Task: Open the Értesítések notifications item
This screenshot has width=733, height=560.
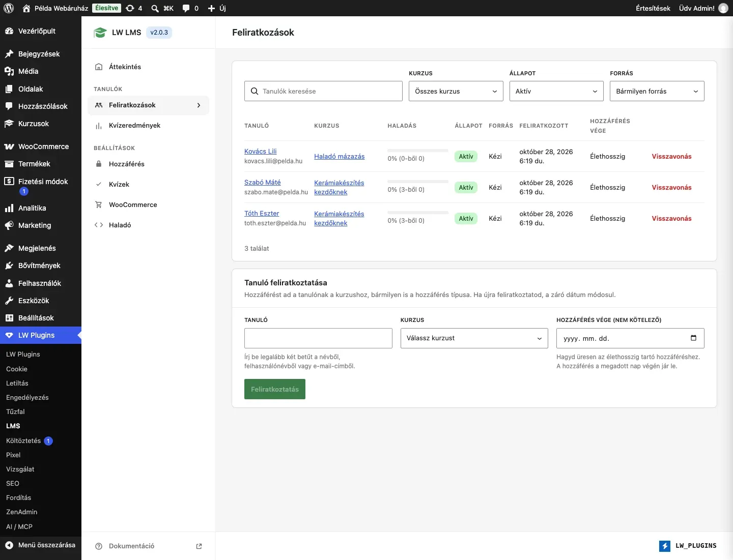Action: tap(653, 8)
